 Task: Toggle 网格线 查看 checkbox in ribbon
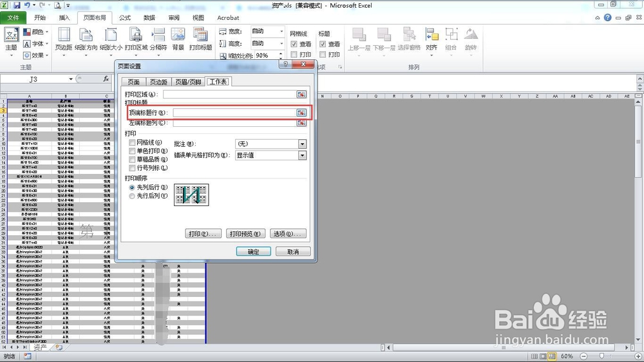(x=294, y=44)
